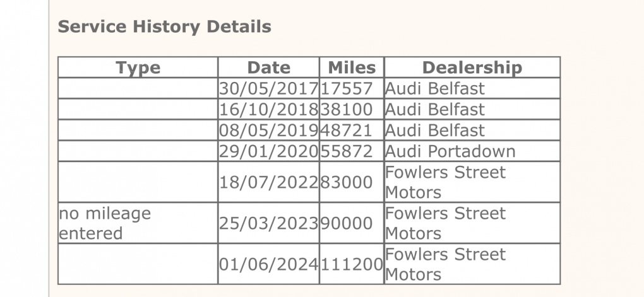
Task: Select the 29/01/2020 date cell
Action: (269, 151)
